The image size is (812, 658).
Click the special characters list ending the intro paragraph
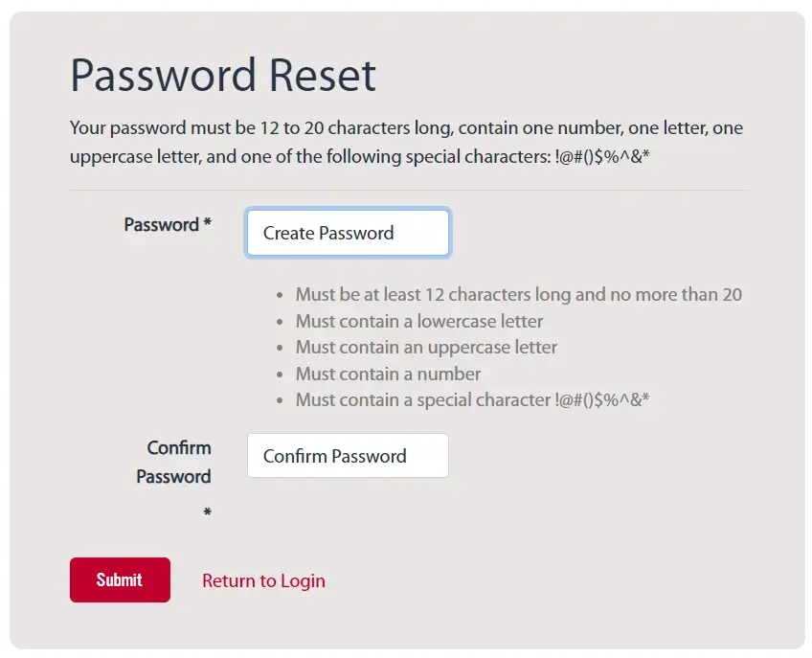(x=601, y=156)
